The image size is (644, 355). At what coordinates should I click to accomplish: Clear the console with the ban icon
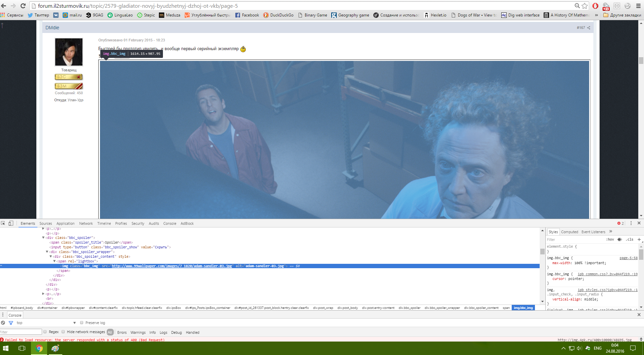(3, 323)
